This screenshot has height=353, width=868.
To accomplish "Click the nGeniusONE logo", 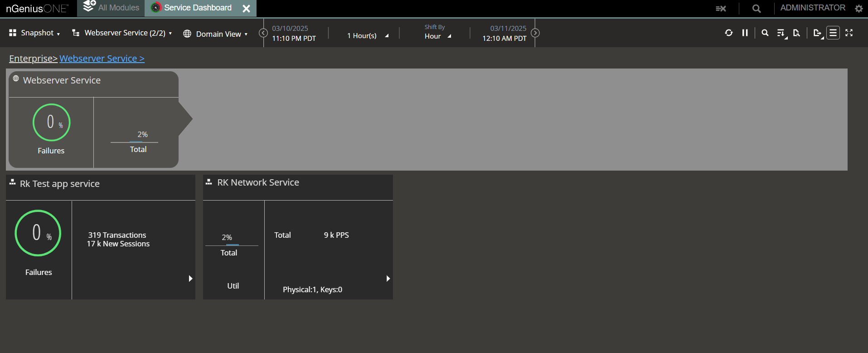I will (x=37, y=8).
